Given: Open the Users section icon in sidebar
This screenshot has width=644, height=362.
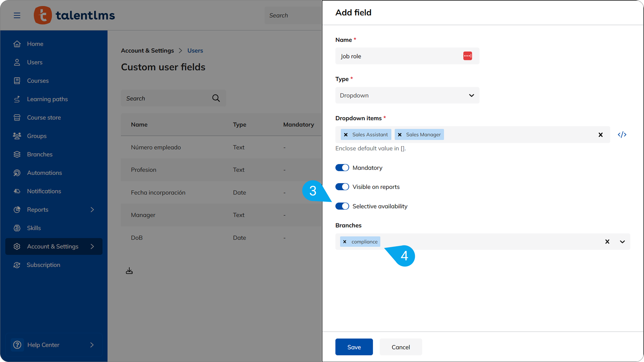Looking at the screenshot, I should (17, 62).
